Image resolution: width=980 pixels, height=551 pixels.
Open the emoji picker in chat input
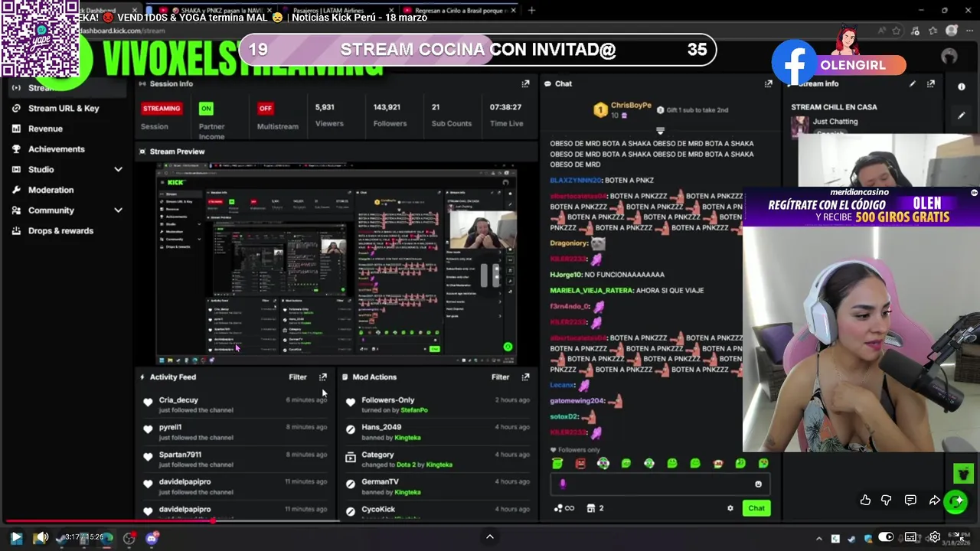point(758,484)
